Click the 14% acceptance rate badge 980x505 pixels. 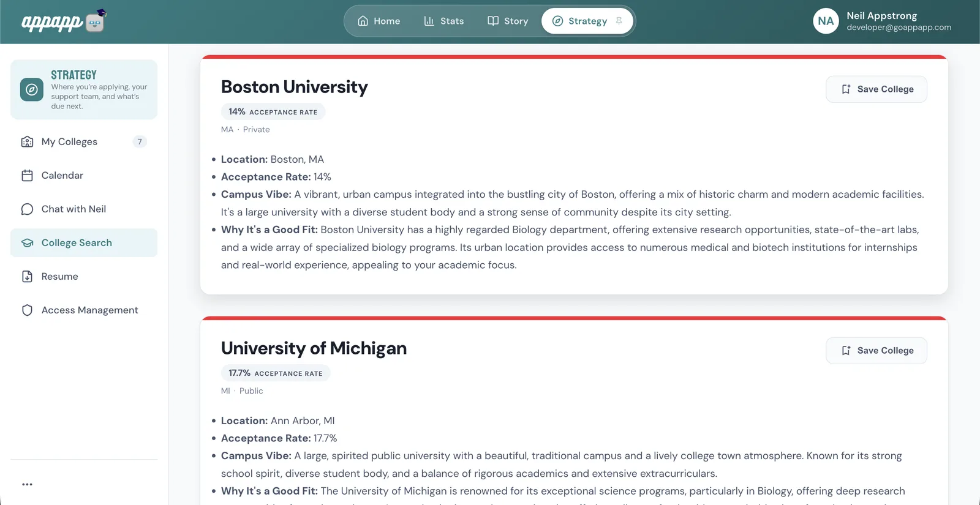273,111
